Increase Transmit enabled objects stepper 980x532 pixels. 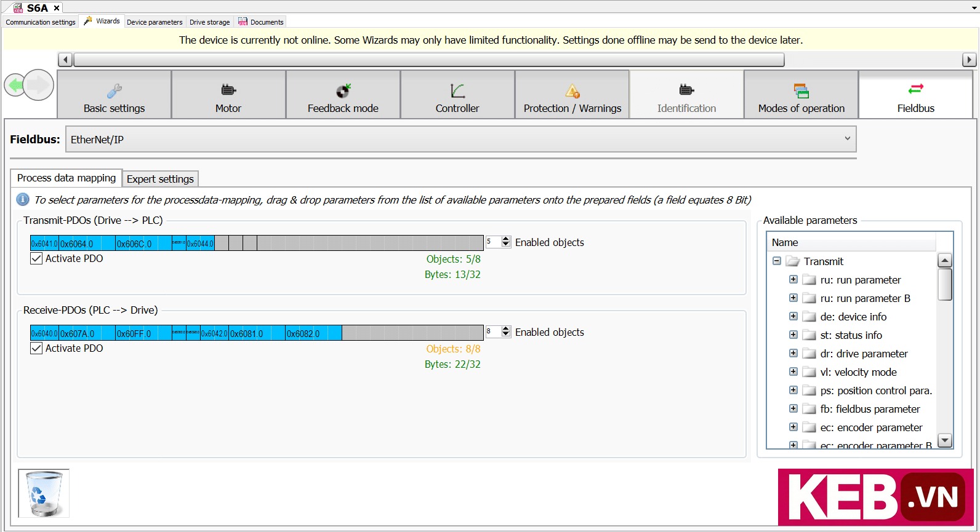tap(506, 239)
